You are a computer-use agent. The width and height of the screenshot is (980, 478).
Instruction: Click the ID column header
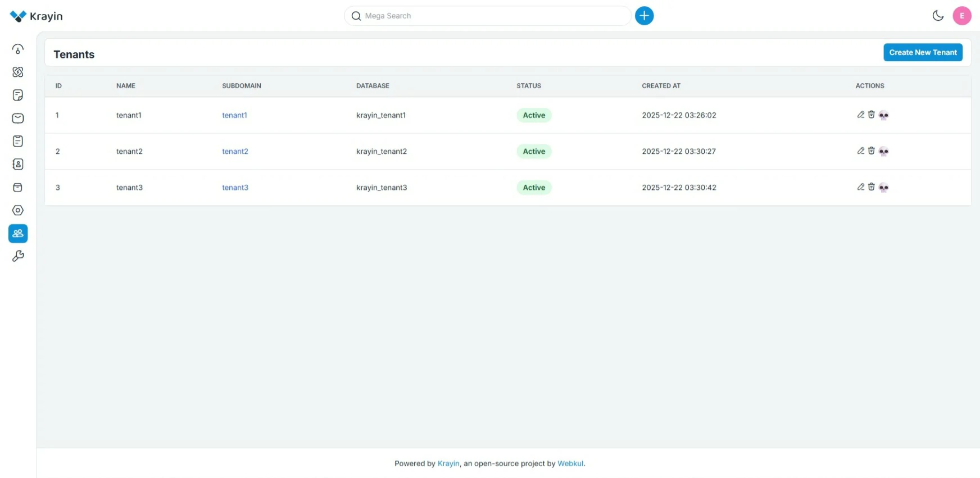coord(58,86)
